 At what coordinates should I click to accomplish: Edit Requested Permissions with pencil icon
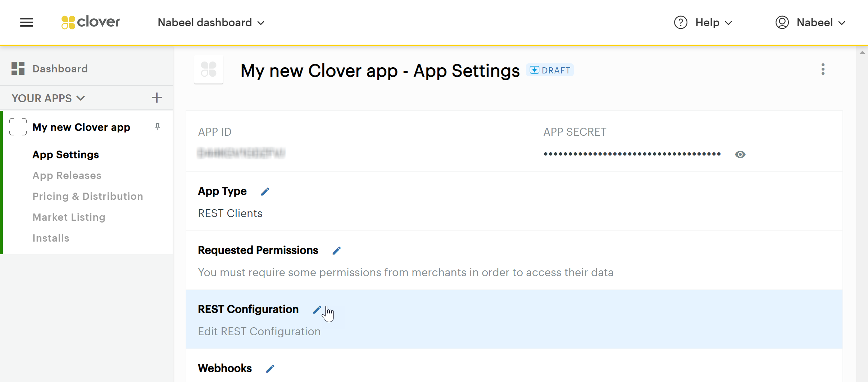337,251
